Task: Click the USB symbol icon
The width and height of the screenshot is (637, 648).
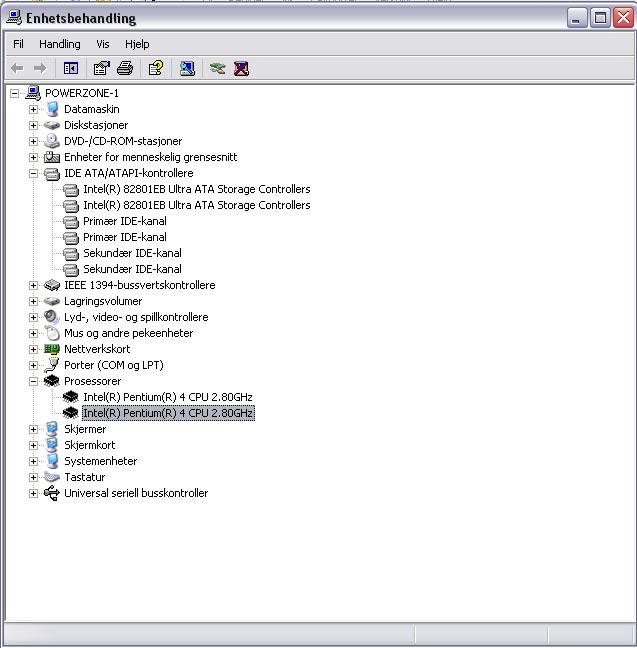Action: click(x=52, y=493)
